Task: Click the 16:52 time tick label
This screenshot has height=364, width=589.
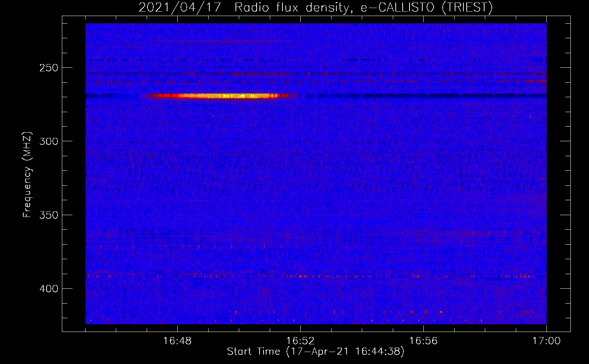Action: coord(300,341)
